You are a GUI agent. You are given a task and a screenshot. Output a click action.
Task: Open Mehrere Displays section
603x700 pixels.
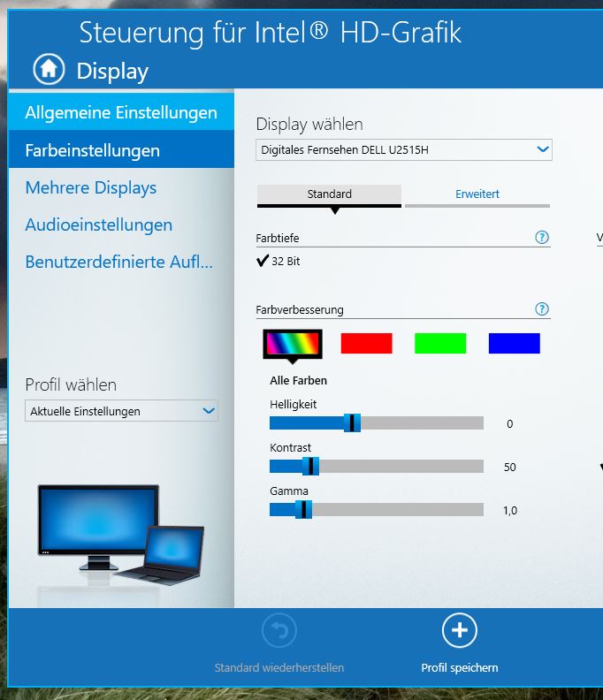[91, 187]
